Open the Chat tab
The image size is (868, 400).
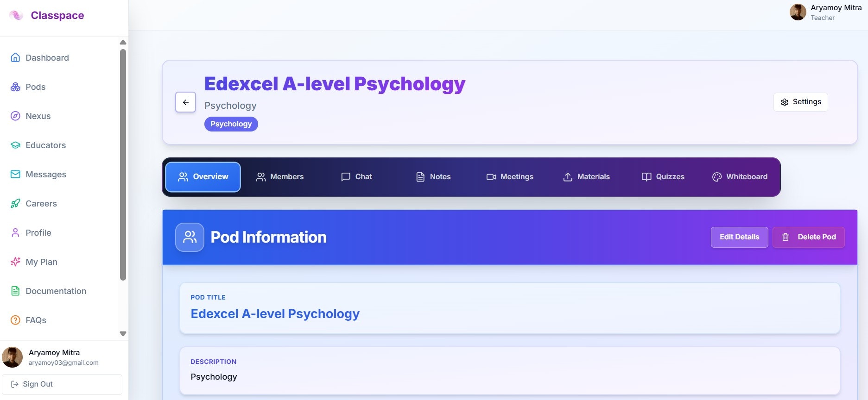coord(356,177)
